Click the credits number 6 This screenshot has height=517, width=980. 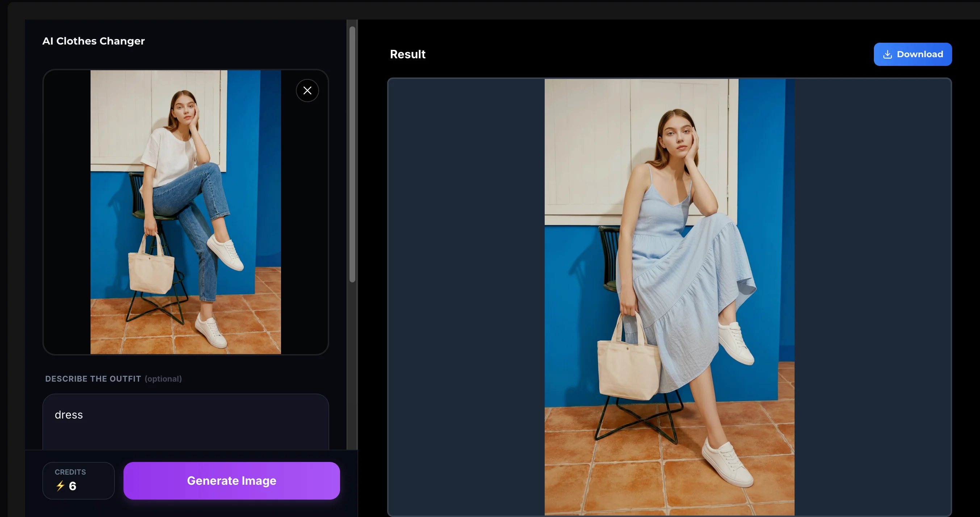(73, 486)
